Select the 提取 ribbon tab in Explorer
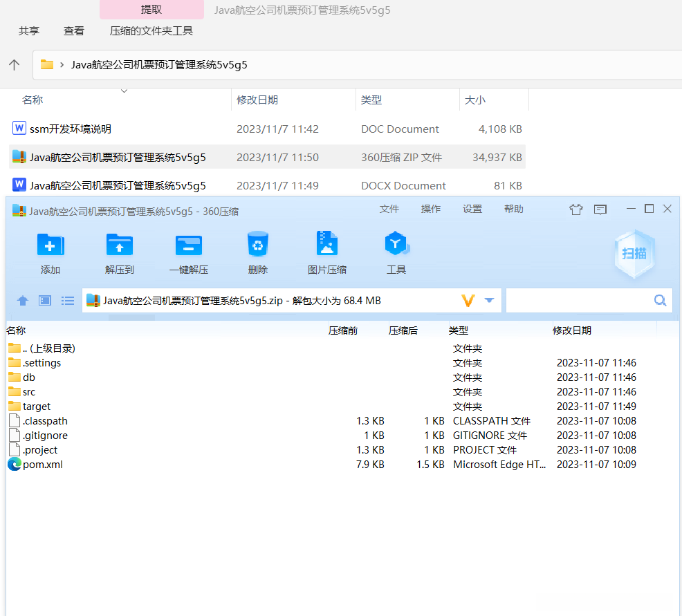 click(x=151, y=10)
